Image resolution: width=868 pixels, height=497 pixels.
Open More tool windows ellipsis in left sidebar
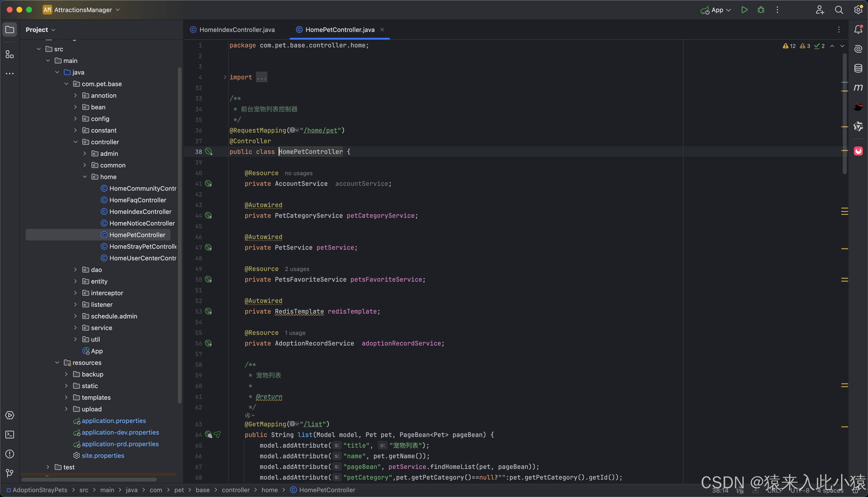click(9, 73)
